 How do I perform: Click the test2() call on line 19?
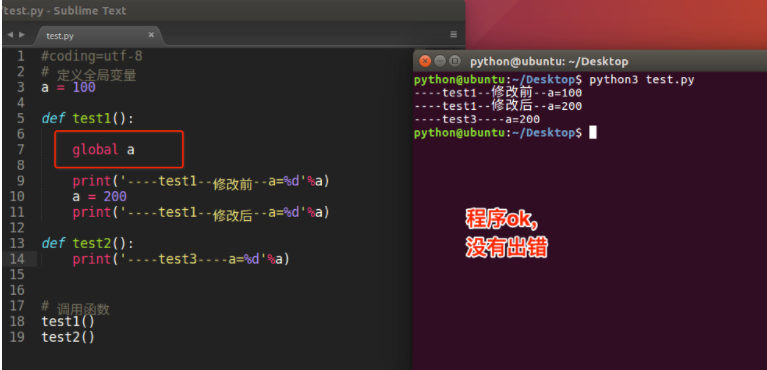pos(68,337)
